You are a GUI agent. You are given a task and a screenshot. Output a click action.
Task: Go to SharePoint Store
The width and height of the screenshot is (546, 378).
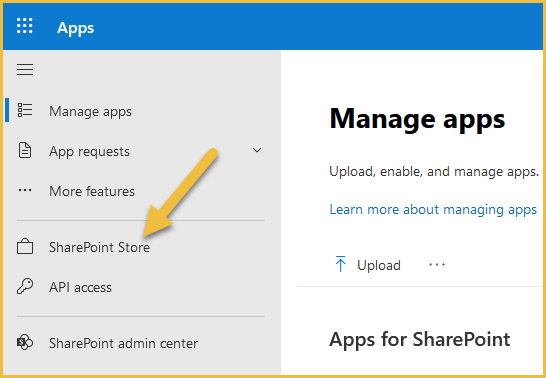point(135,247)
